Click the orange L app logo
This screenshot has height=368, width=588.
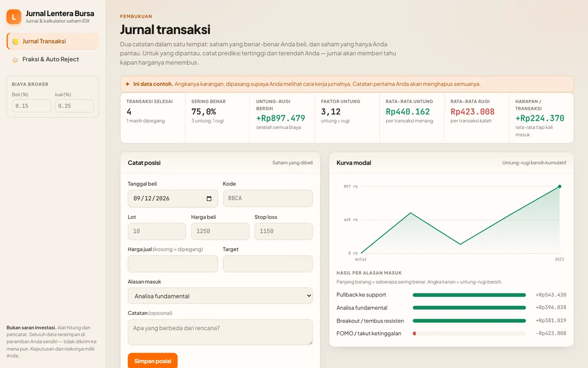pyautogui.click(x=14, y=17)
